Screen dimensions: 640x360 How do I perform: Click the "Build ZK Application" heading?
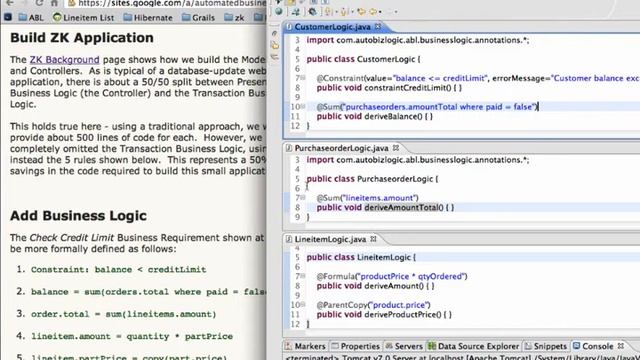pyautogui.click(x=82, y=38)
